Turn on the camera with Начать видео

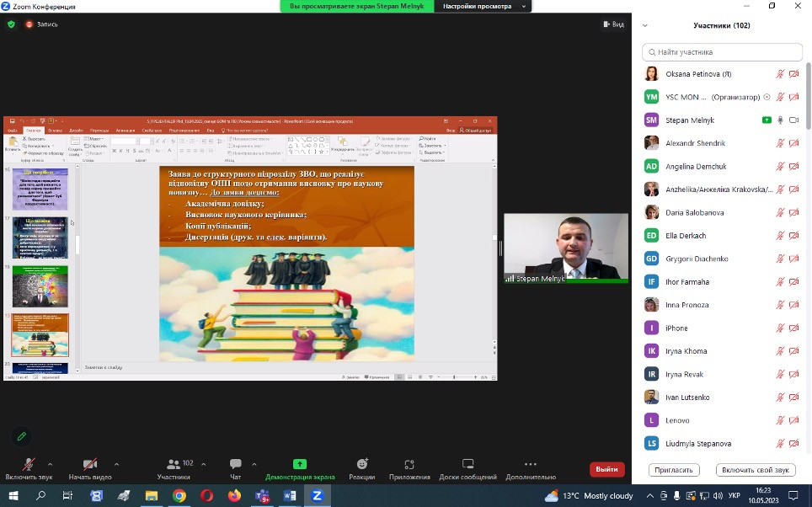90,469
